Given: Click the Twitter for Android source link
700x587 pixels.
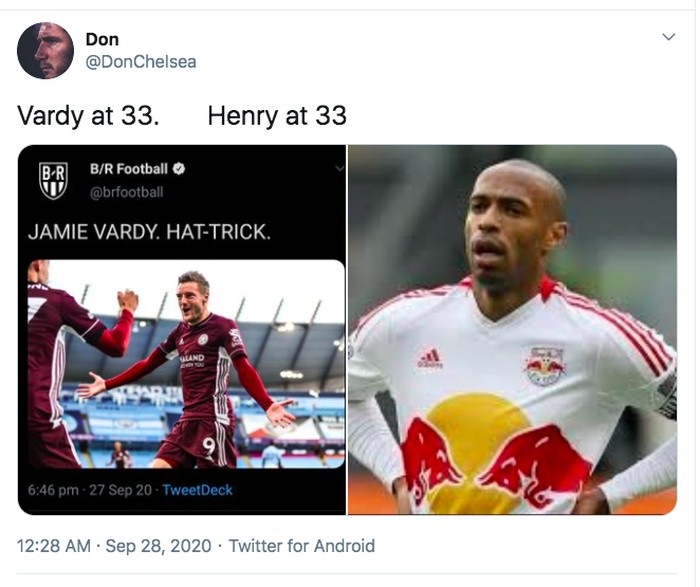Looking at the screenshot, I should [302, 546].
